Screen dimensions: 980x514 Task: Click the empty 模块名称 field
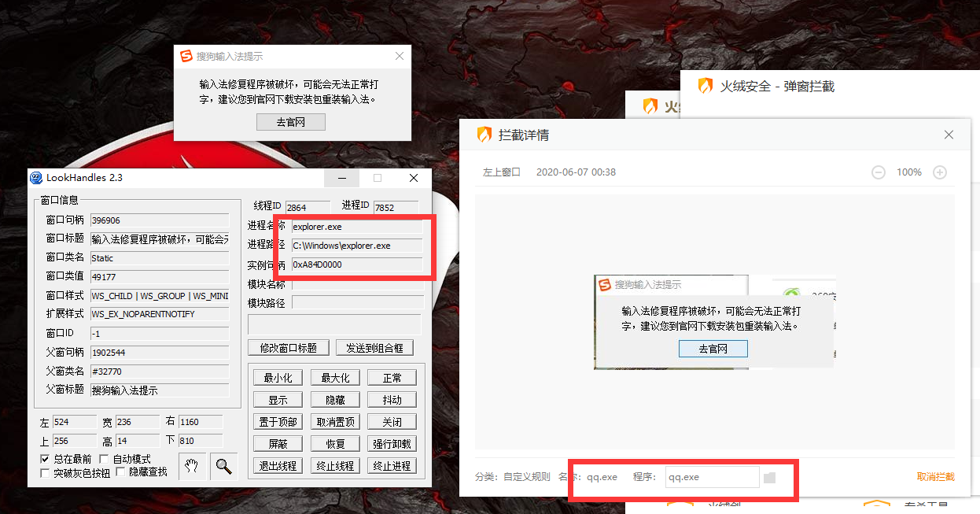tap(357, 283)
